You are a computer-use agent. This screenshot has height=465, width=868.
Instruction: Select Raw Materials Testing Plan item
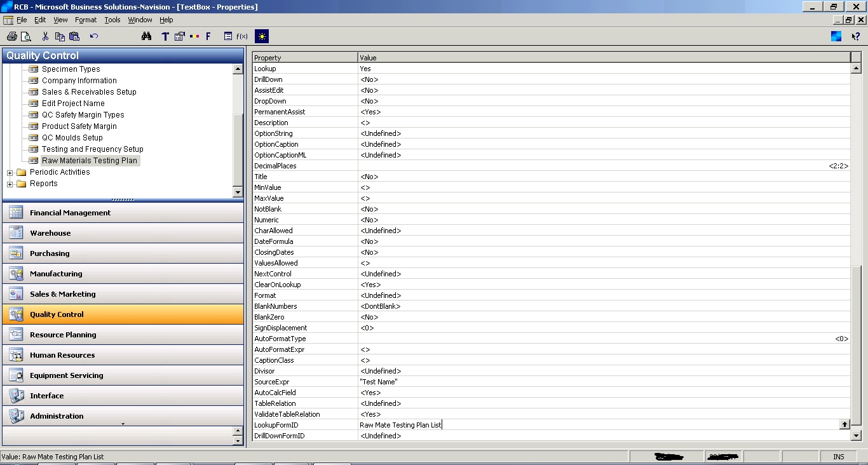(x=90, y=161)
